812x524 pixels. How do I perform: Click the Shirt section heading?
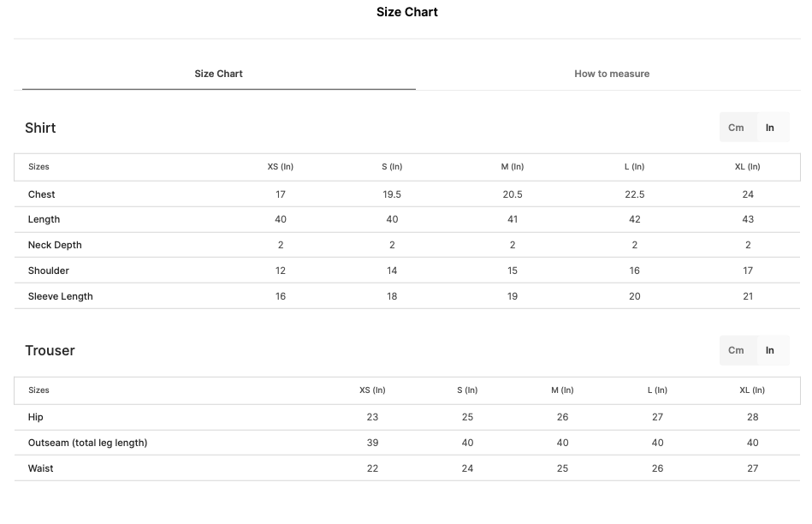pos(40,128)
